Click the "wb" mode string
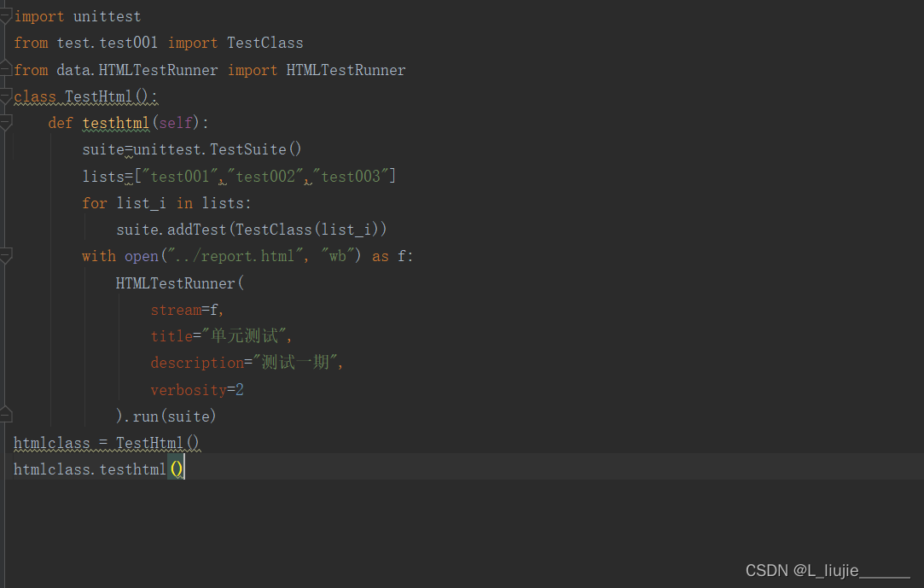Image resolution: width=924 pixels, height=588 pixels. tap(338, 256)
